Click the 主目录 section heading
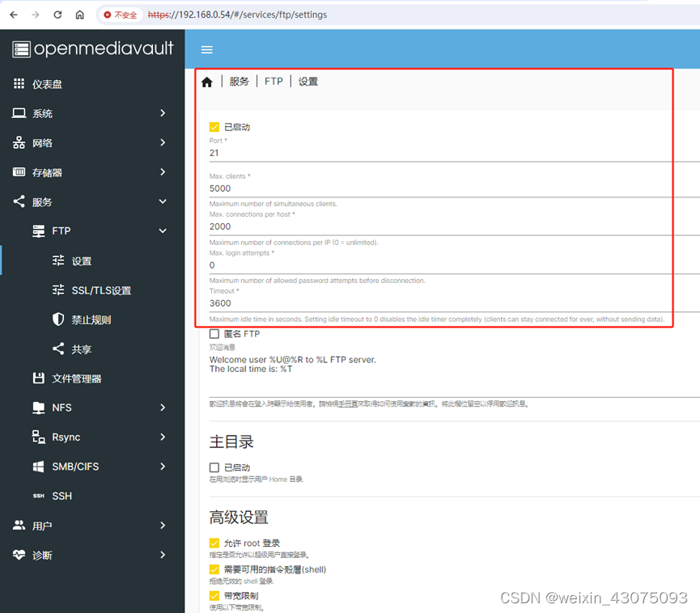Image resolution: width=700 pixels, height=613 pixels. pyautogui.click(x=231, y=442)
